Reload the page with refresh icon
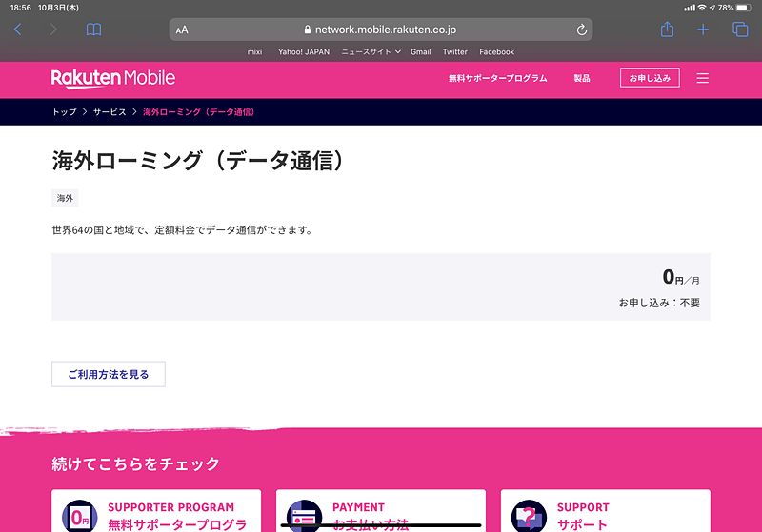This screenshot has width=762, height=532. click(x=581, y=30)
